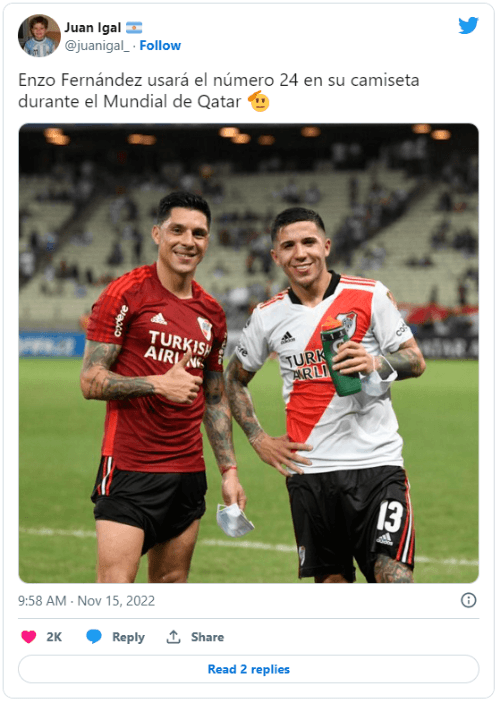The image size is (500, 703).
Task: Click the Share text label
Action: pyautogui.click(x=207, y=637)
